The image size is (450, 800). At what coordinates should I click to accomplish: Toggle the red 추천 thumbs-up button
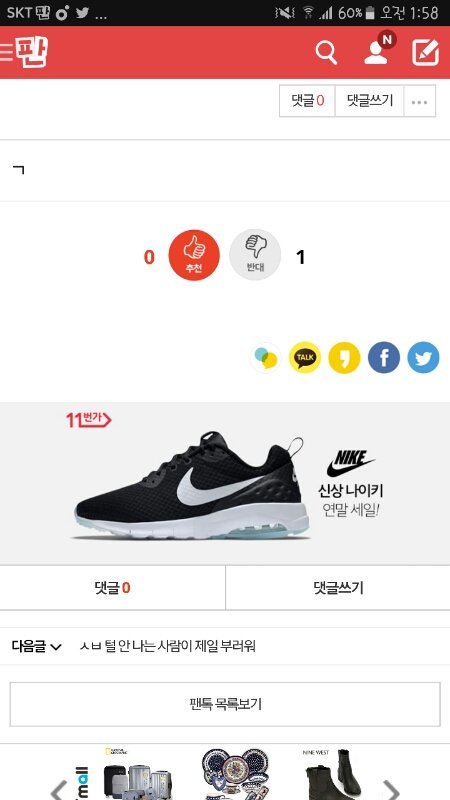click(x=194, y=255)
